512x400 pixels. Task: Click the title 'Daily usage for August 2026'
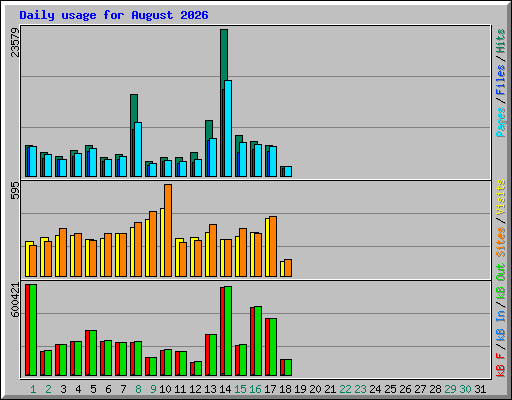pyautogui.click(x=114, y=15)
